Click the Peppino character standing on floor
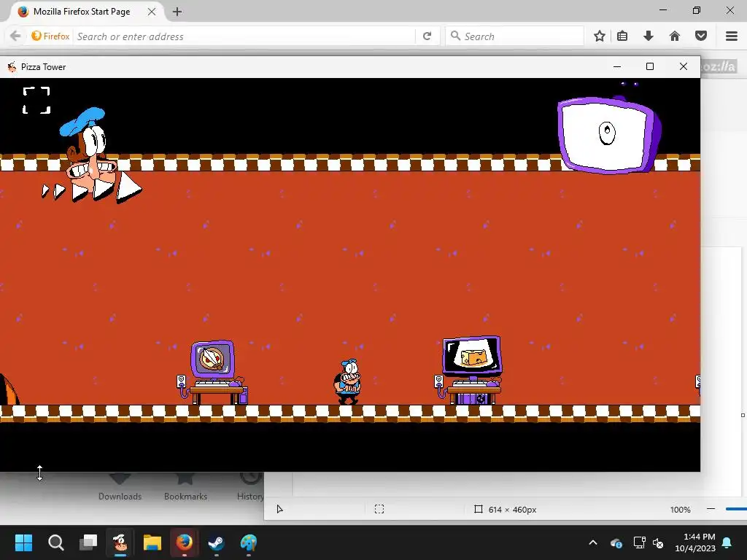This screenshot has width=747, height=560. pyautogui.click(x=348, y=381)
